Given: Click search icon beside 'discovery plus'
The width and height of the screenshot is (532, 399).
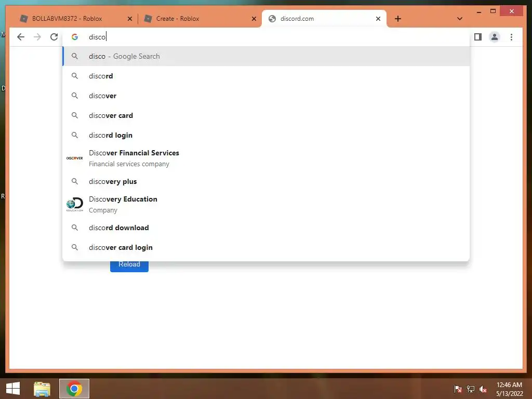Looking at the screenshot, I should 75,181.
